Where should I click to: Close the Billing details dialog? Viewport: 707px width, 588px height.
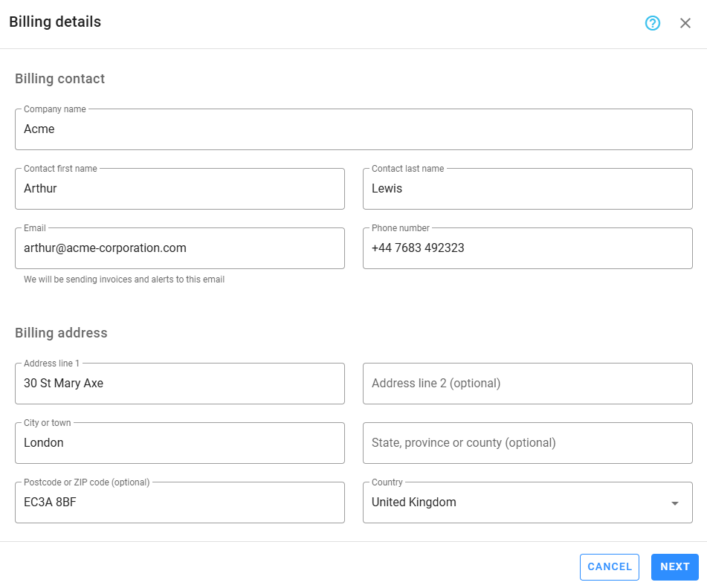tap(685, 23)
